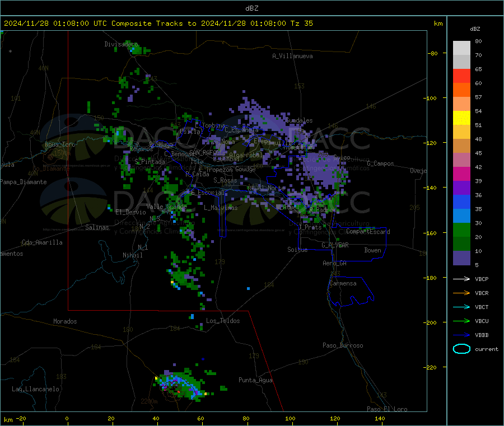Click the Divisadero location label
The image size is (504, 426).
[x=121, y=44]
